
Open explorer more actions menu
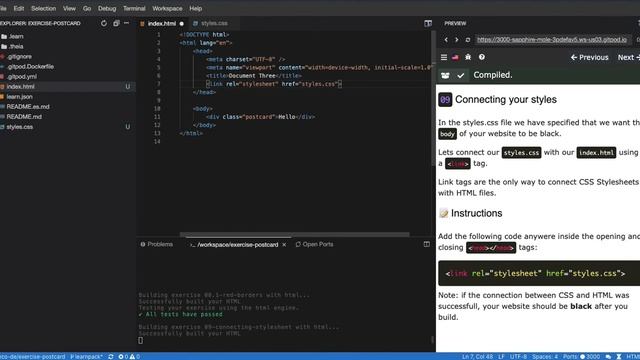click(x=127, y=23)
